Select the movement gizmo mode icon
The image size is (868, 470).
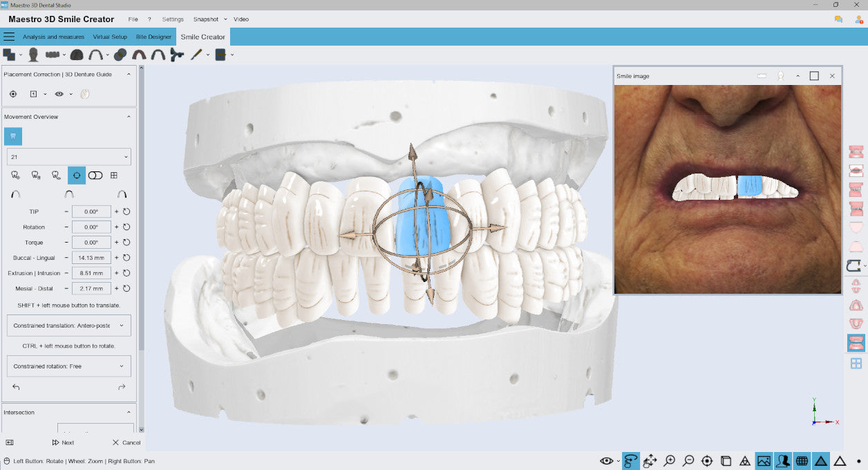click(77, 175)
